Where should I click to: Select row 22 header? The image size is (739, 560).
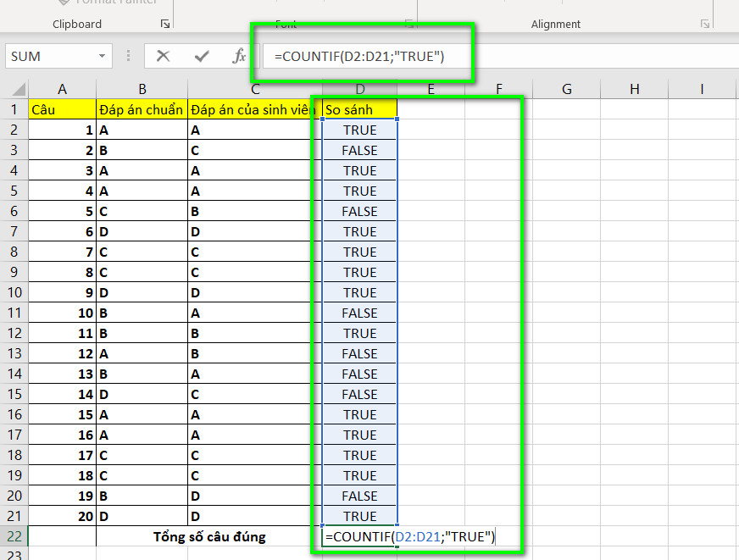coord(15,536)
